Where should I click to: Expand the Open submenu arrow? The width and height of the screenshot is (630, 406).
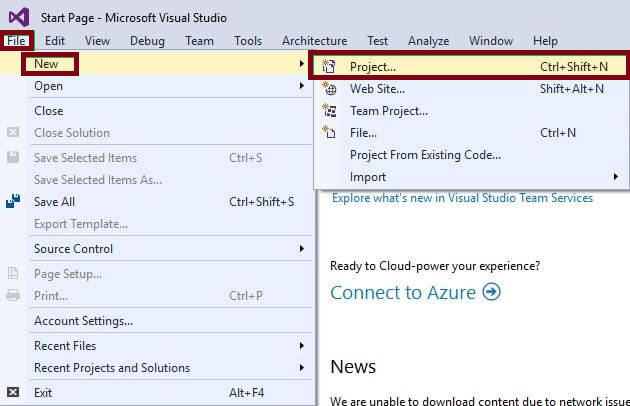pyautogui.click(x=301, y=86)
